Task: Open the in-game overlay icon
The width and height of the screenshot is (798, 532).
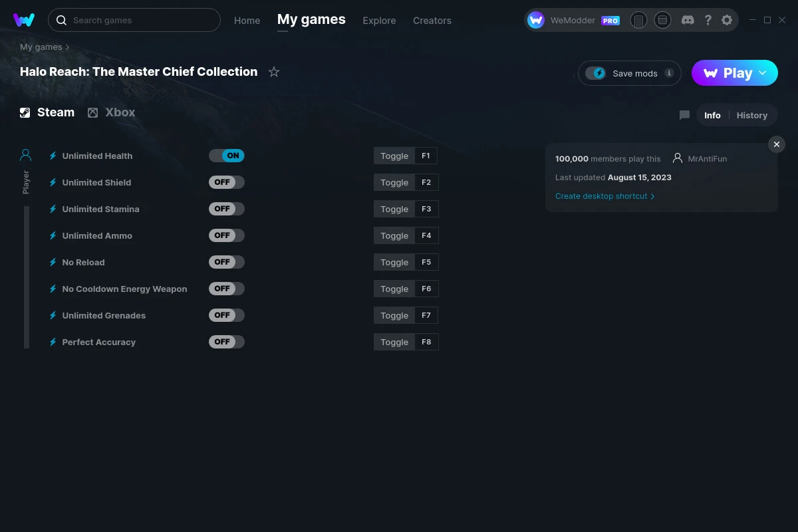Action: (662, 20)
